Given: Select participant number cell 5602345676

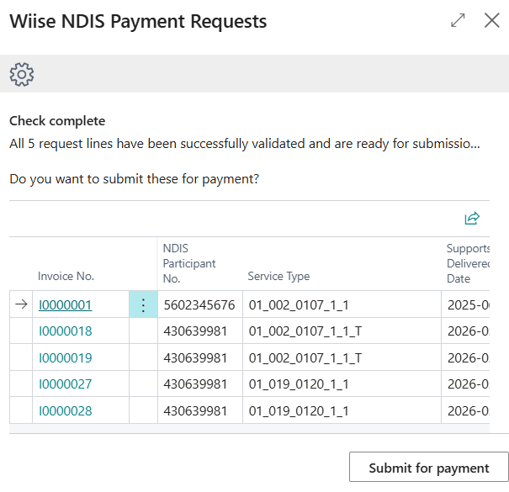Looking at the screenshot, I should coord(200,304).
